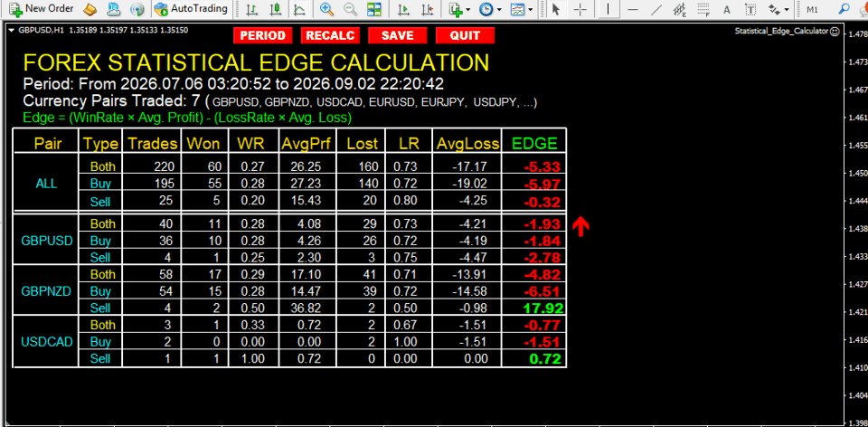Click the Periods clock icon

point(486,9)
